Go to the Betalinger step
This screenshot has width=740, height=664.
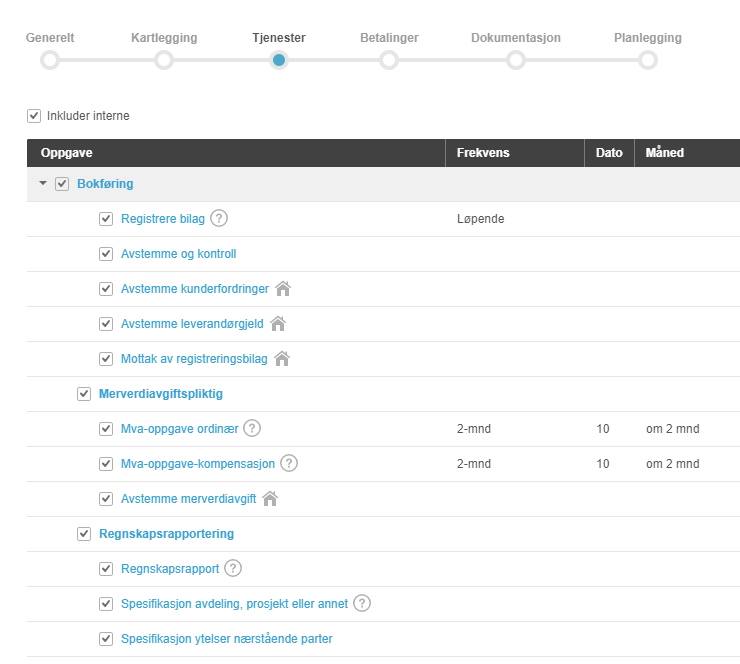pos(389,60)
